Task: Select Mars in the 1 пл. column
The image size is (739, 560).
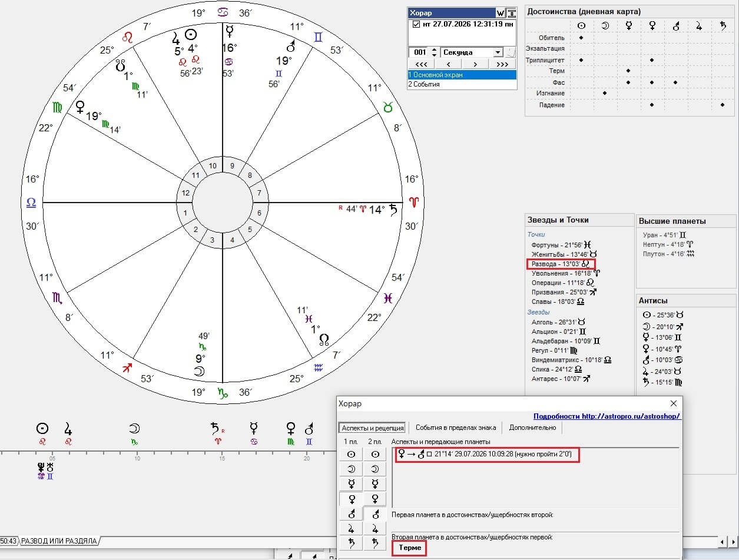Action: click(351, 514)
